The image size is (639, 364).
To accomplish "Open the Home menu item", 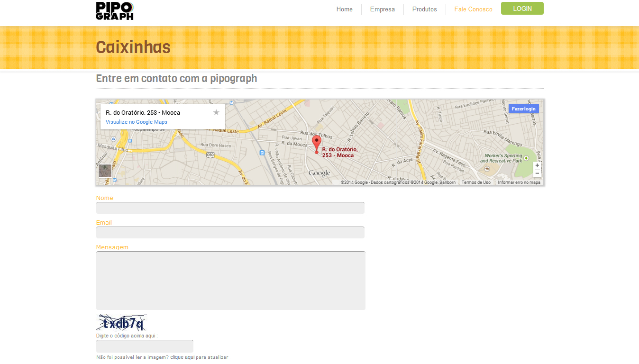I will 345,9.
